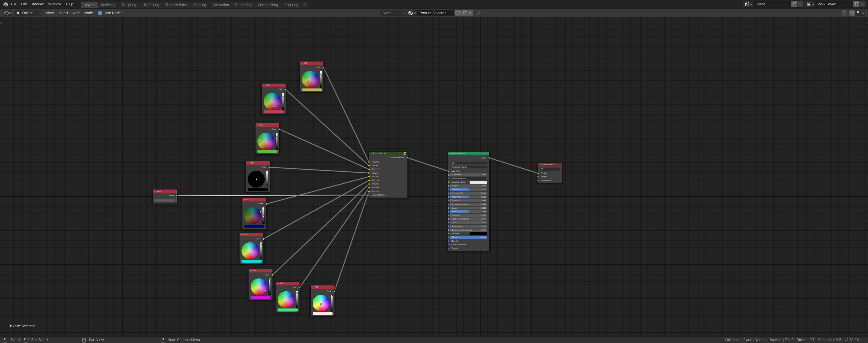Toggle the node snapping magnet
This screenshot has height=343, width=868.
(x=852, y=13)
